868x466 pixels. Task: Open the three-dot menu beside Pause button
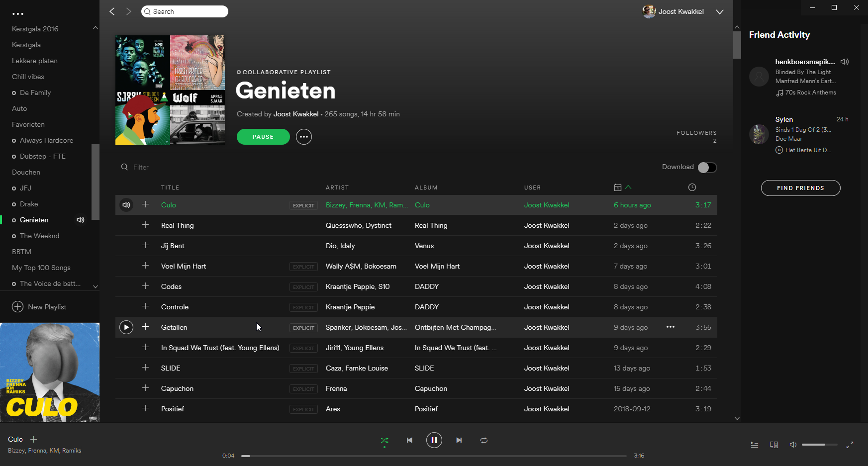[304, 137]
